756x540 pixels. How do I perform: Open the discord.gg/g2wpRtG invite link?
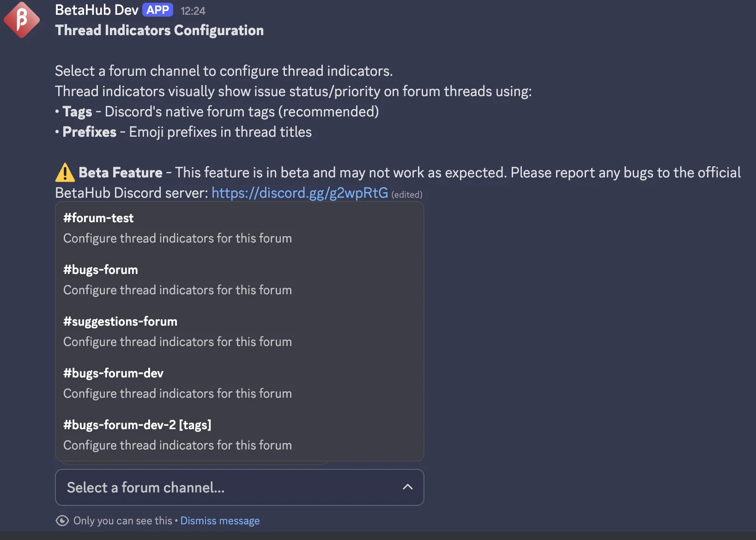pos(299,193)
